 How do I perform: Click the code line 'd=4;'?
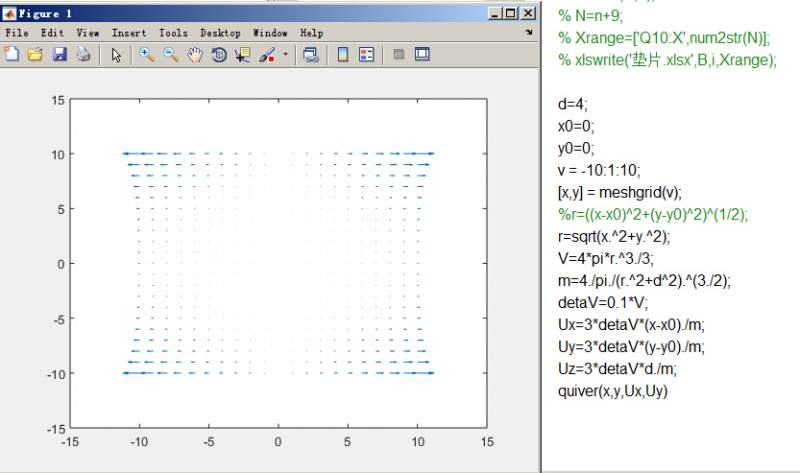click(572, 104)
